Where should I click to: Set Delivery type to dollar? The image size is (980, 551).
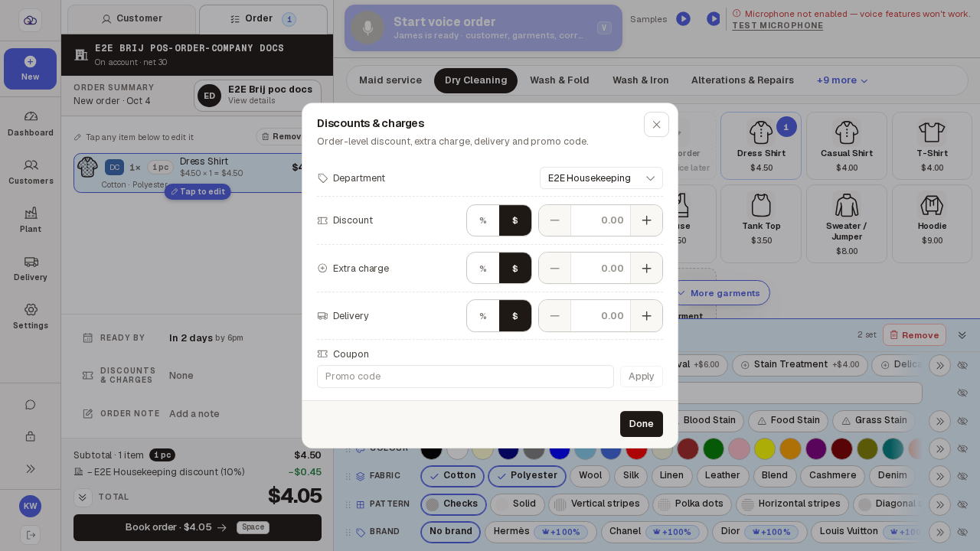coord(515,316)
